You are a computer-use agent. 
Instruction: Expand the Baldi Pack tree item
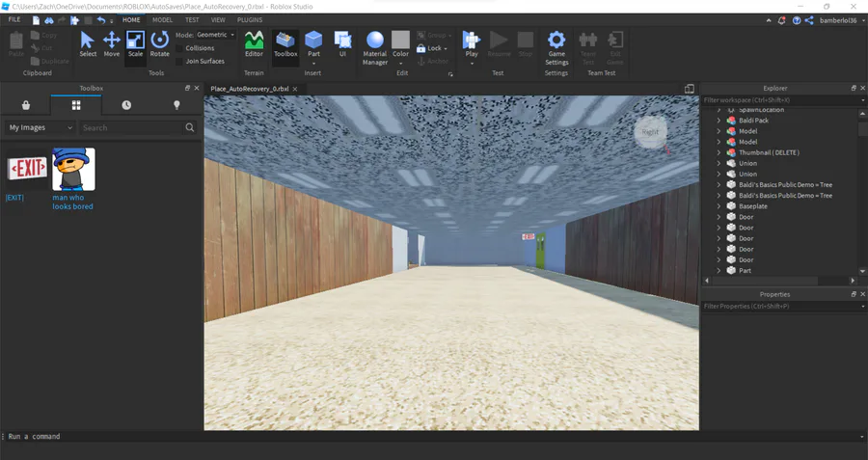(x=719, y=121)
